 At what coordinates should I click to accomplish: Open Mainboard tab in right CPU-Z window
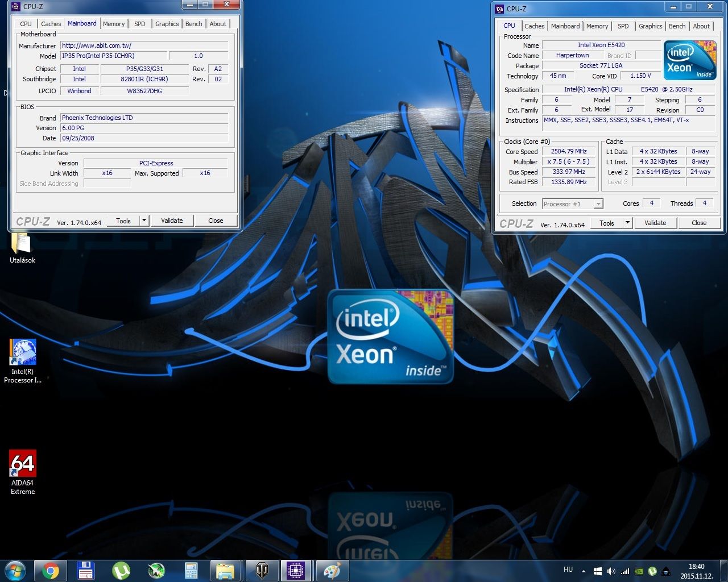pyautogui.click(x=565, y=26)
